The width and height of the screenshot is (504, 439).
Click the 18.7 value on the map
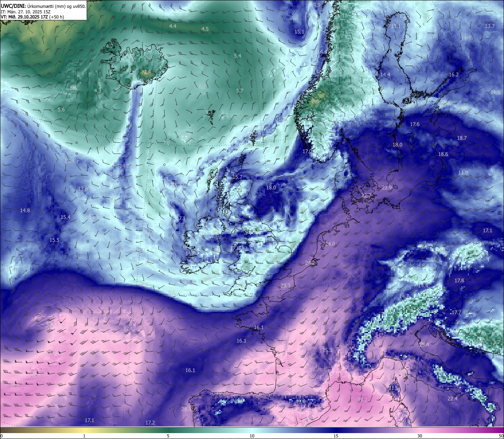pos(462,138)
